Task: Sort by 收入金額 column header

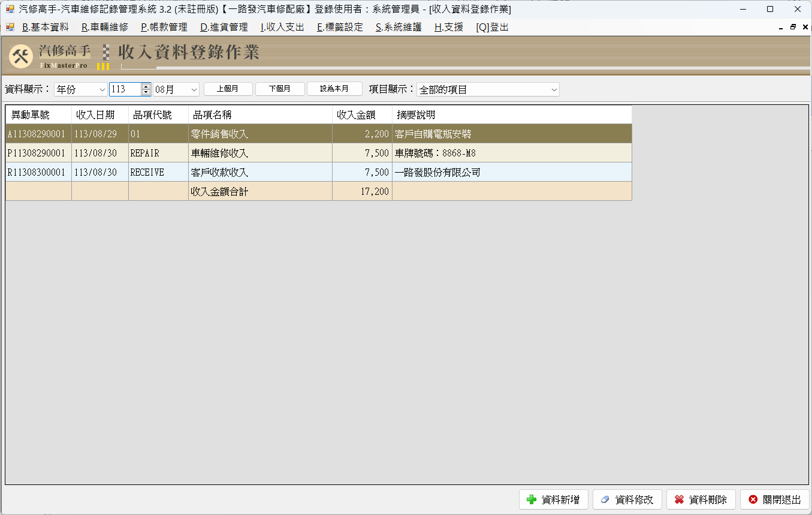Action: (x=362, y=115)
